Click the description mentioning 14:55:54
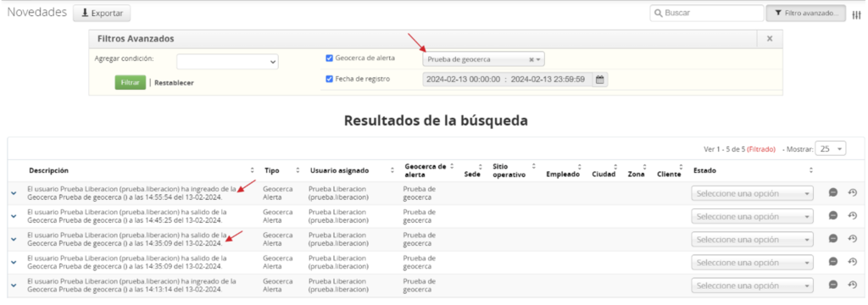The width and height of the screenshot is (868, 305). pyautogui.click(x=131, y=192)
